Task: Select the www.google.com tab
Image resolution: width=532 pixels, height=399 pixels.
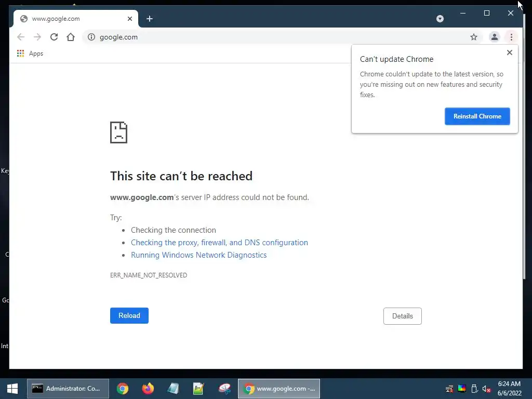Action: 76,19
